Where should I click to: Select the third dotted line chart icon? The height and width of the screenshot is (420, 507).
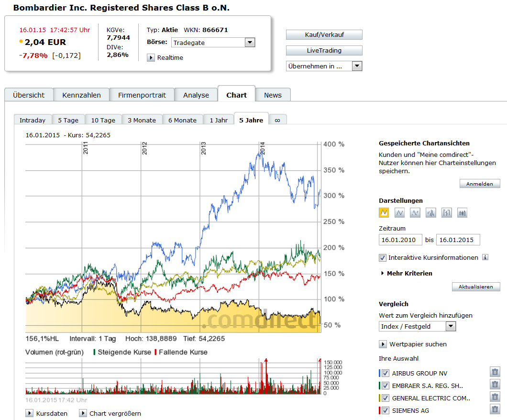point(415,213)
